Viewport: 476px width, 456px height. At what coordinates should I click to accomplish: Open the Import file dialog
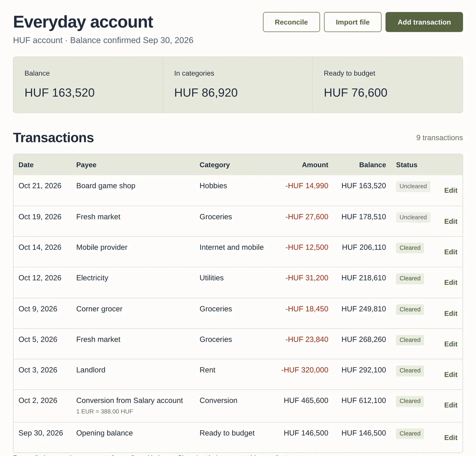[353, 22]
